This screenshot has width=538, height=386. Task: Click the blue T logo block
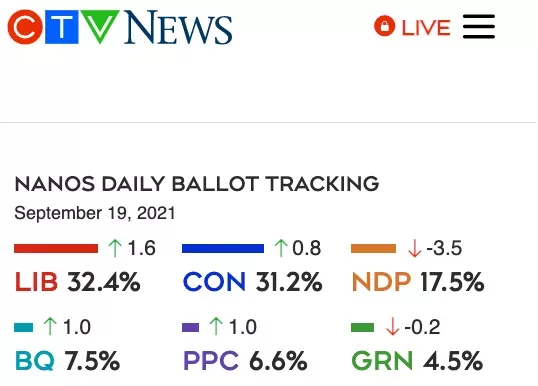(62, 27)
